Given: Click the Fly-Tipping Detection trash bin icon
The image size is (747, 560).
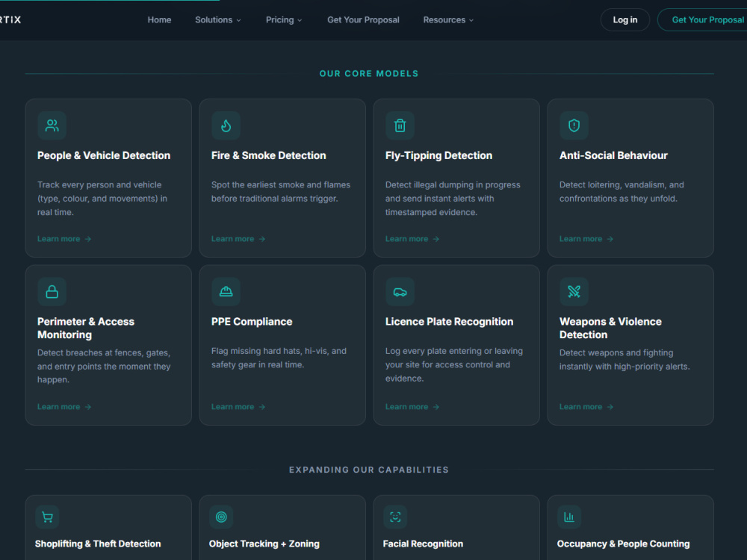Looking at the screenshot, I should pos(400,125).
